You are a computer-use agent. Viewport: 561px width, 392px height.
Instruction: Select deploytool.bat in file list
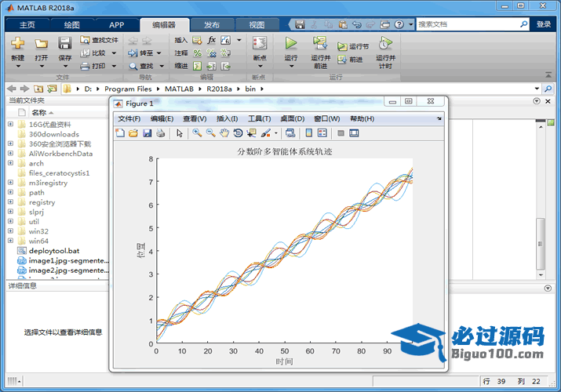pyautogui.click(x=54, y=251)
